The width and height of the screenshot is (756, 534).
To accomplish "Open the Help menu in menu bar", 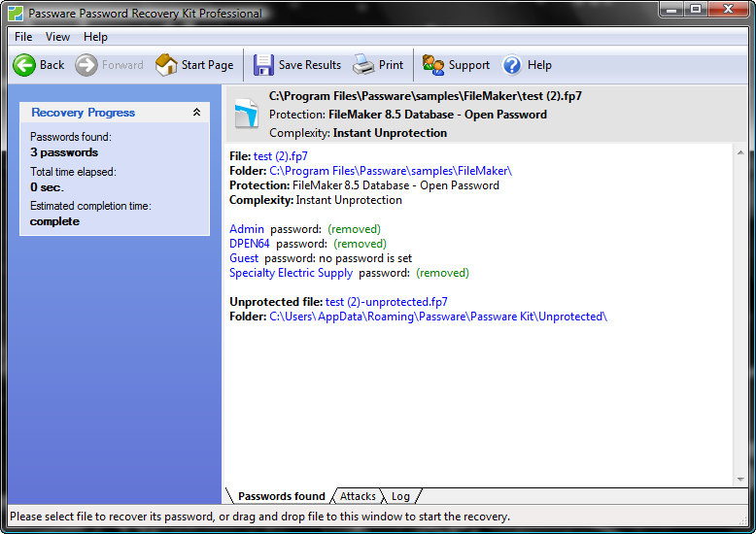I will click(95, 37).
